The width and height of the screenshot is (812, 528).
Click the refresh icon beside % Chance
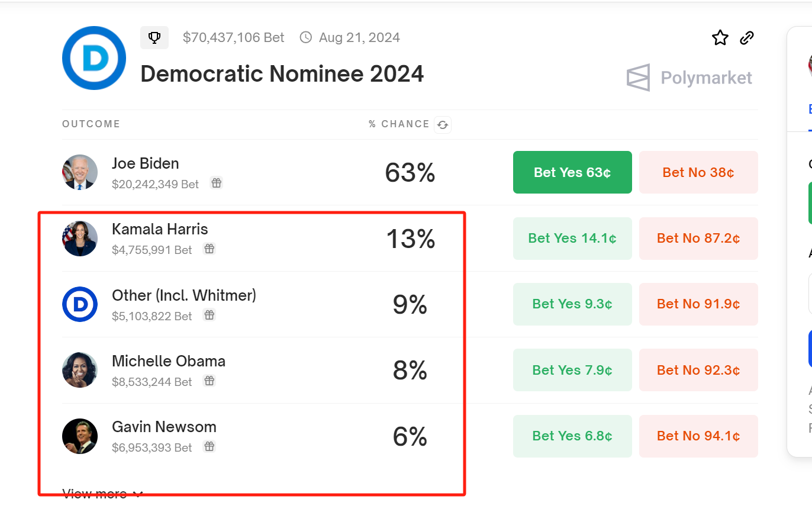coord(443,125)
